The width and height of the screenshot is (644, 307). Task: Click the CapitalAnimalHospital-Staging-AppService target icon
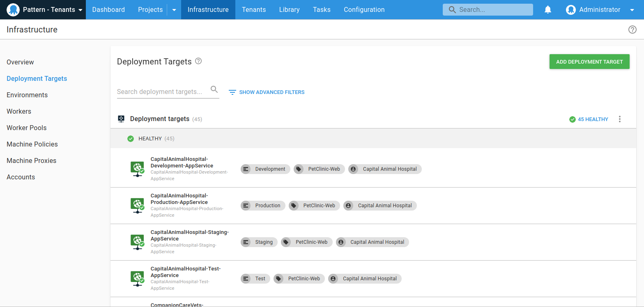137,242
